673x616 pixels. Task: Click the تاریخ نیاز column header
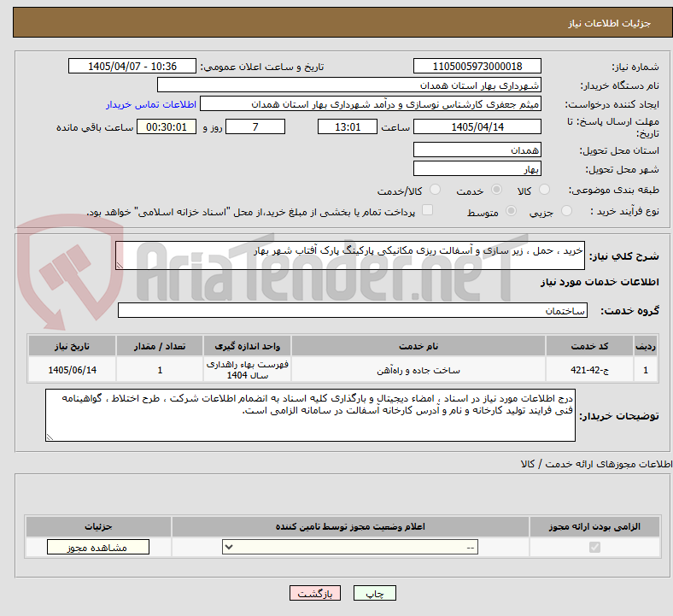click(x=72, y=346)
